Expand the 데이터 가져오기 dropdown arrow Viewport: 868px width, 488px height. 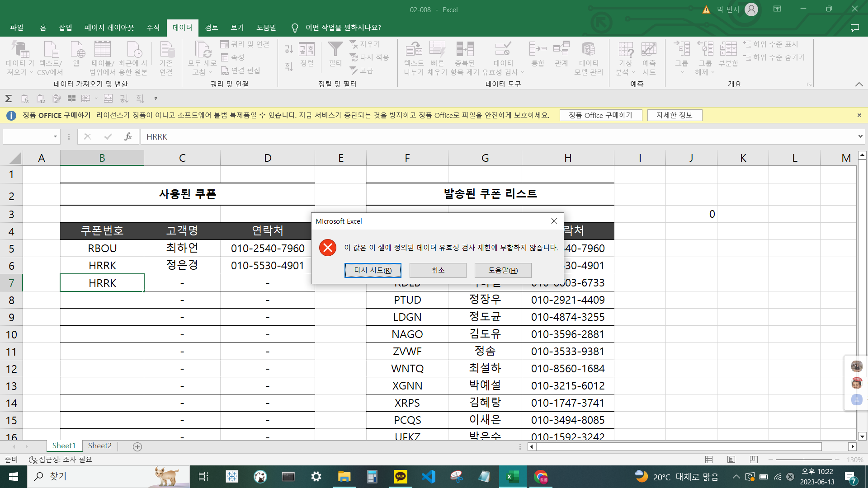point(32,72)
